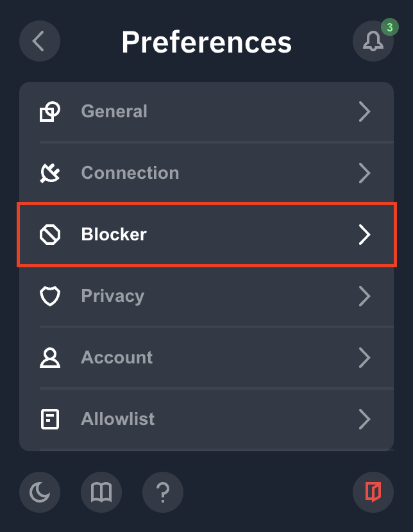Open help with the question mark icon
Screen dimensions: 413x532
pos(163,492)
